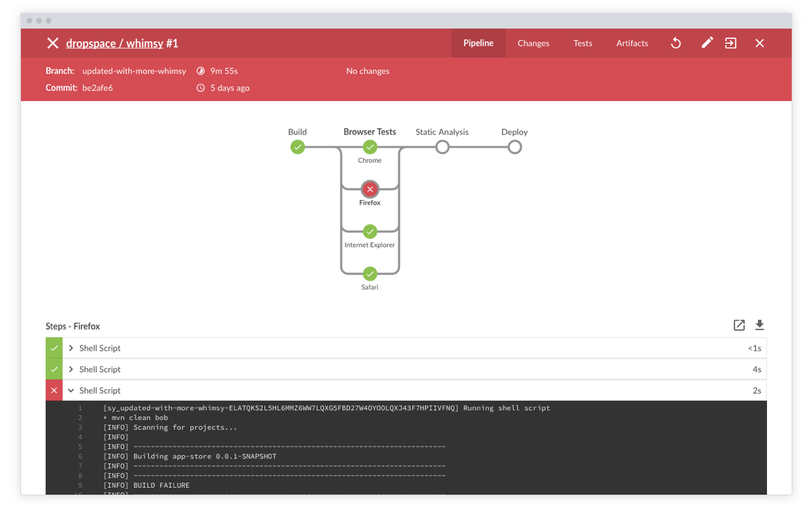Collapse the failed Shell Script step
This screenshot has height=508, width=812.
[x=71, y=390]
